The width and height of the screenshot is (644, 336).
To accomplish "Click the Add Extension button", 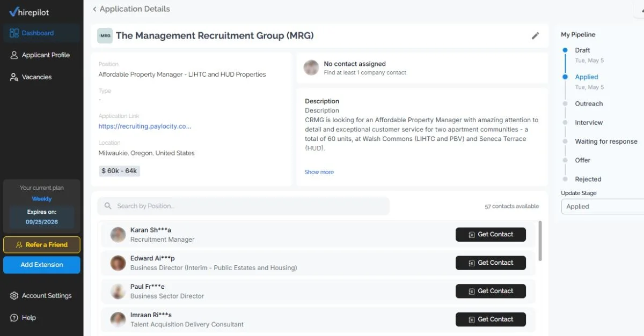I will pos(42,265).
